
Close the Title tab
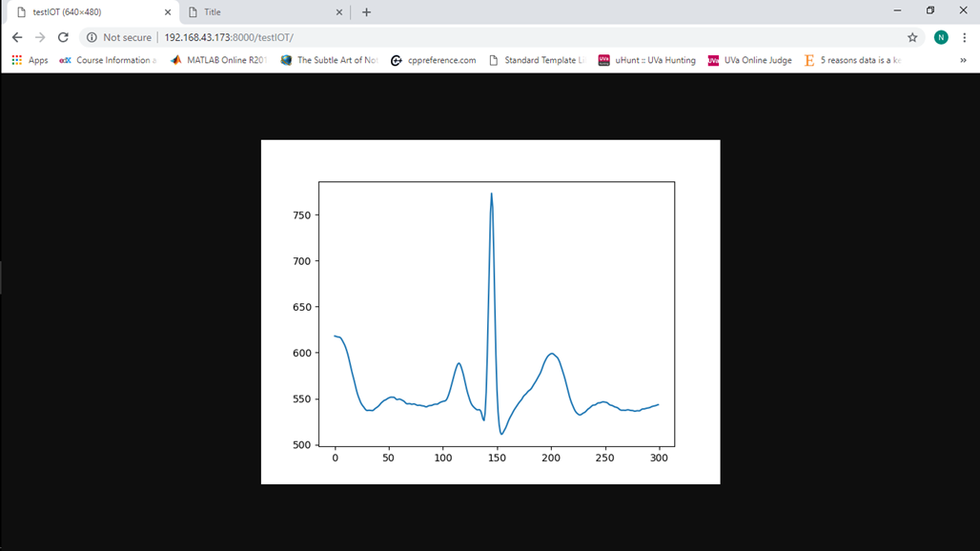pyautogui.click(x=338, y=12)
